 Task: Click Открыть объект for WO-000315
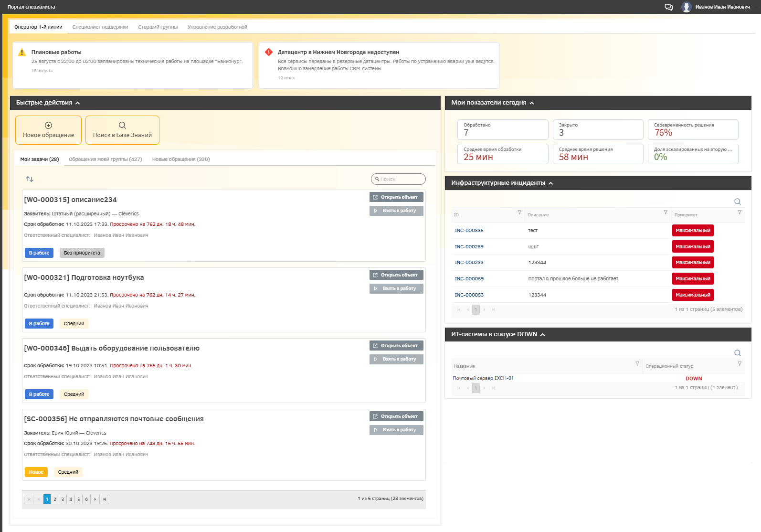click(396, 197)
